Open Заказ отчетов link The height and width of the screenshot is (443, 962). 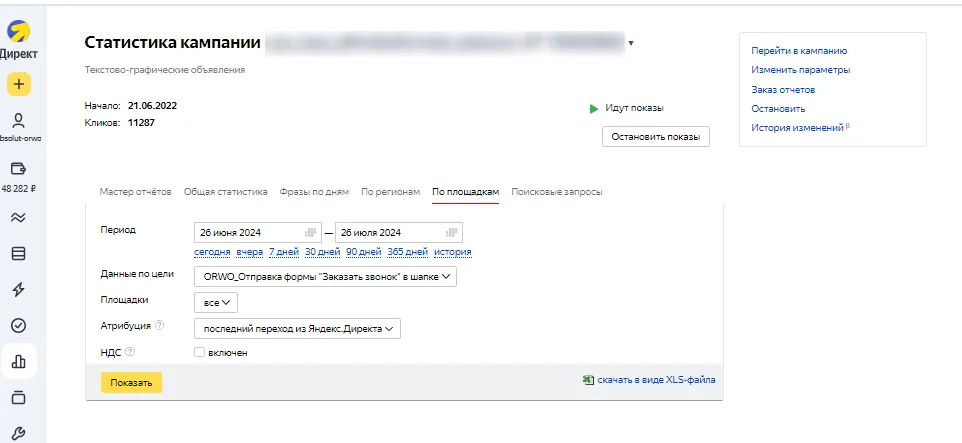[783, 90]
